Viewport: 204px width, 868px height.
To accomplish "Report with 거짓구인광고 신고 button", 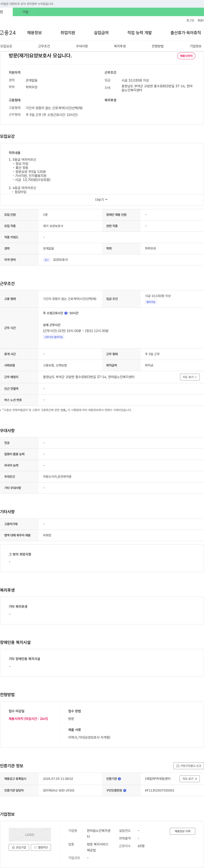I will pyautogui.click(x=188, y=766).
